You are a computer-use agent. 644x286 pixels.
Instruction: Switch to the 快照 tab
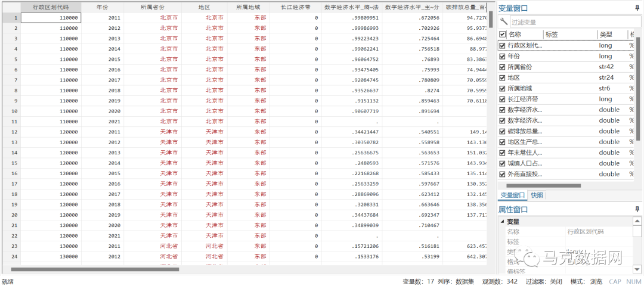pos(537,195)
